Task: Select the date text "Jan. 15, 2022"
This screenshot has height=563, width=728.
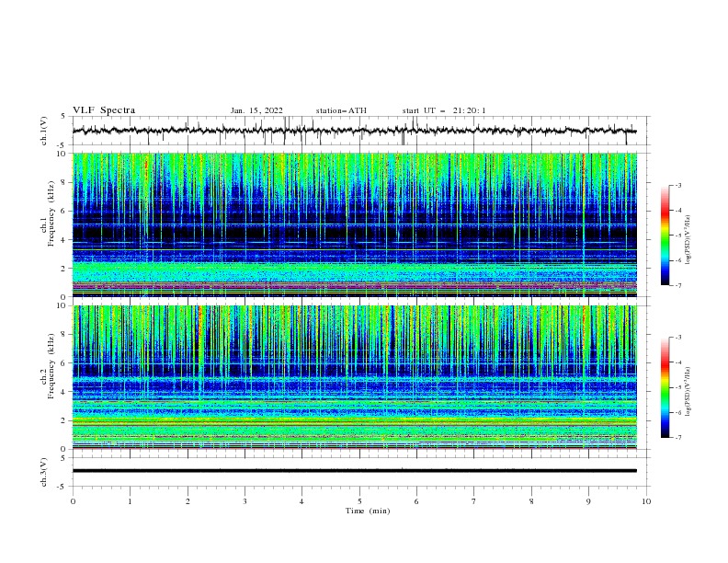Action: (256, 110)
